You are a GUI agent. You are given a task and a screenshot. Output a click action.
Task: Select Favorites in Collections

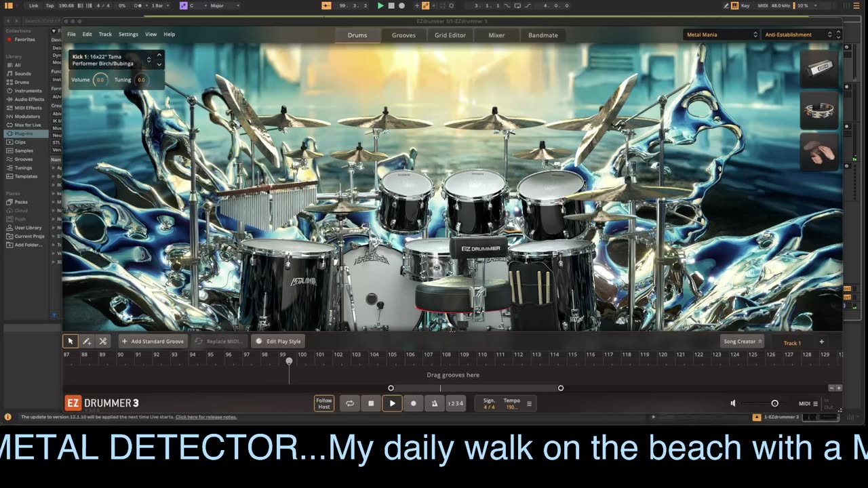(x=25, y=39)
